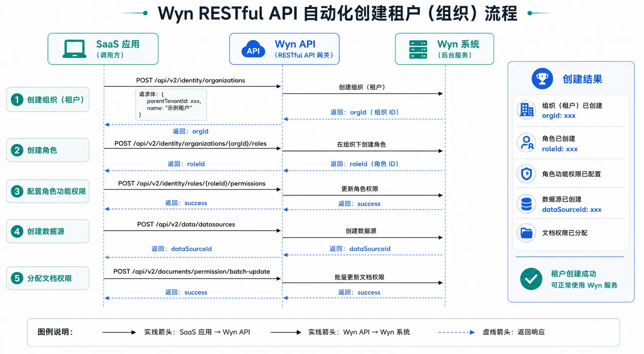This screenshot has width=644, height=354.
Task: Click POST documents/permission/batch-update text
Action: pos(191,272)
